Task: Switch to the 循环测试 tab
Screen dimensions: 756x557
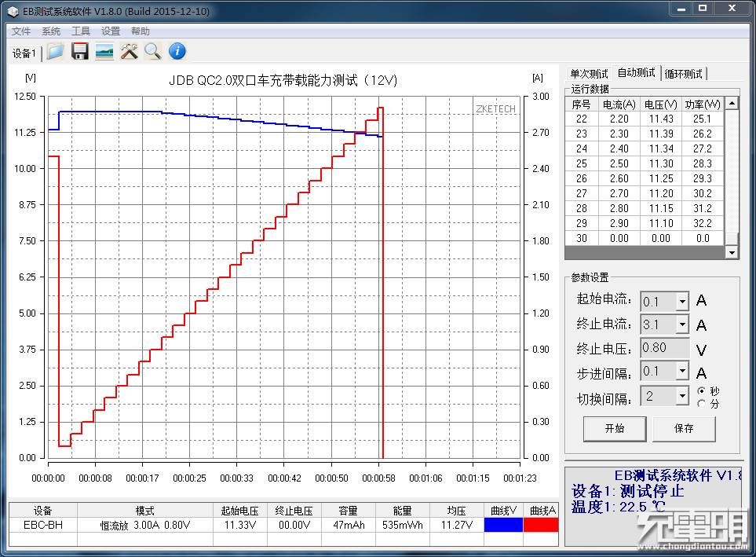Action: (683, 74)
